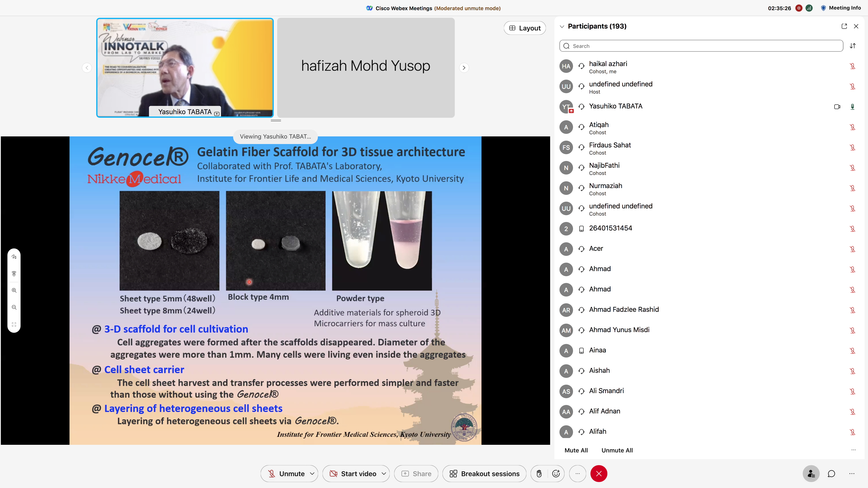The height and width of the screenshot is (488, 868).
Task: Click the participants Search field
Action: point(701,46)
